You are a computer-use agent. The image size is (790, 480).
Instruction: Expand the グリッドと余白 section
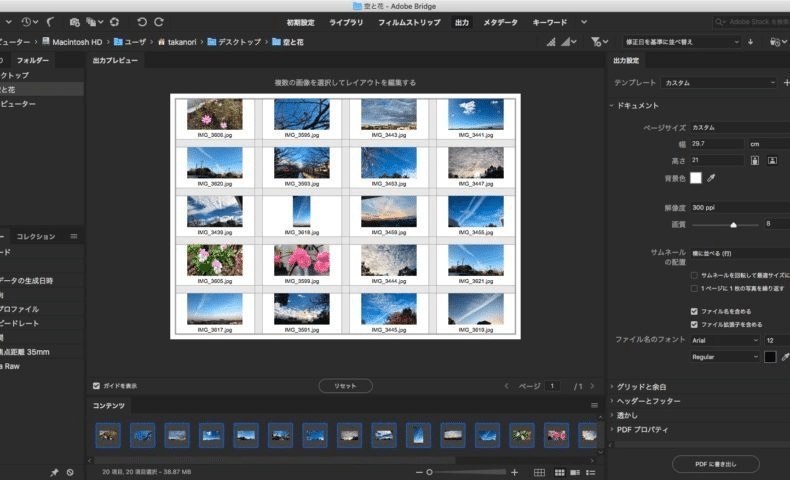(642, 387)
